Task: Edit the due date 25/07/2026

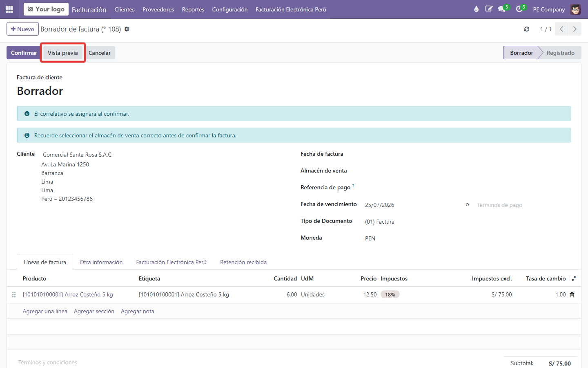Action: coord(412,205)
